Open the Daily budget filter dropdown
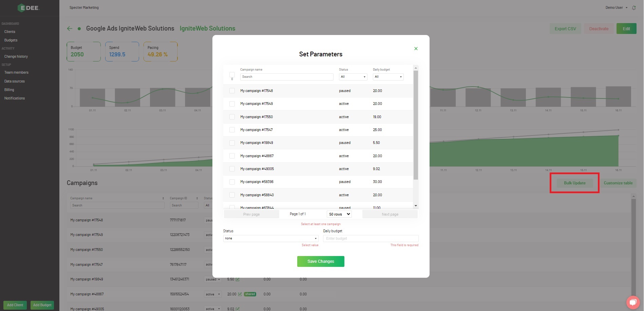Screen dimensions: 644x311 click(388, 77)
